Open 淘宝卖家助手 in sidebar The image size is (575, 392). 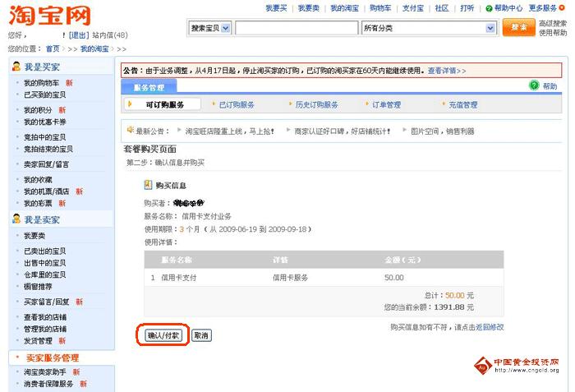(x=44, y=371)
